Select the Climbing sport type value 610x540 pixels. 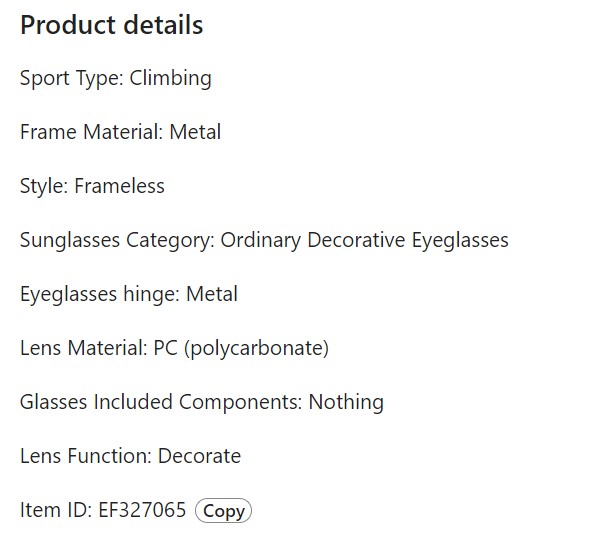(171, 78)
